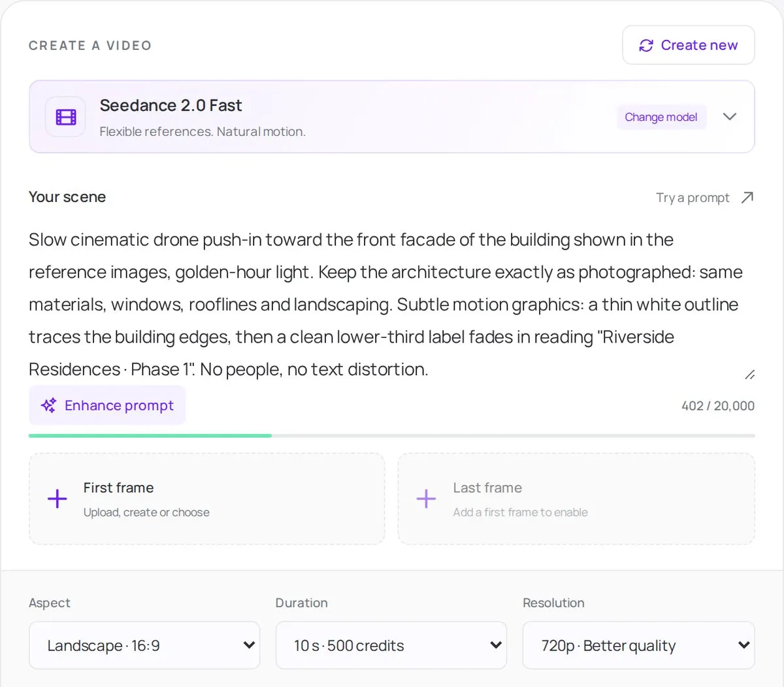This screenshot has width=784, height=687.
Task: Click the 402 / 20,000 character counter
Action: 718,406
